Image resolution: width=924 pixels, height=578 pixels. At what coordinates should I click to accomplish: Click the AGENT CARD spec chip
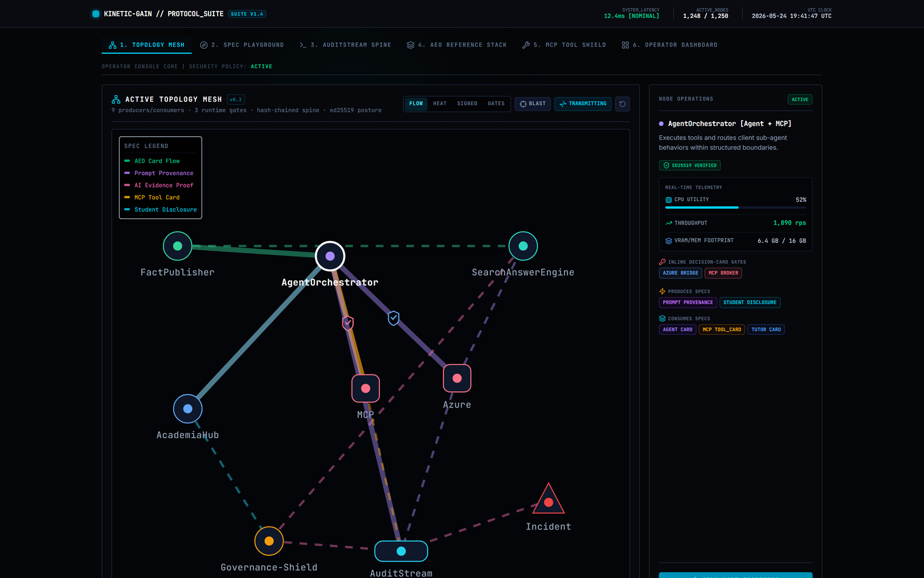point(677,329)
